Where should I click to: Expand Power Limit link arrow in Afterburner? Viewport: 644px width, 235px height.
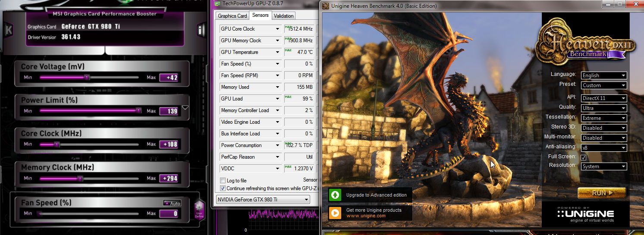click(185, 107)
